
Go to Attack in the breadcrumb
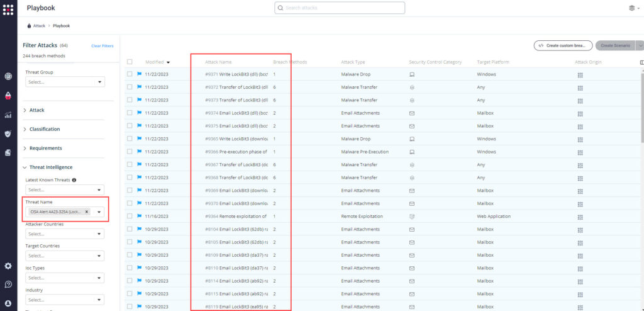[x=39, y=26]
